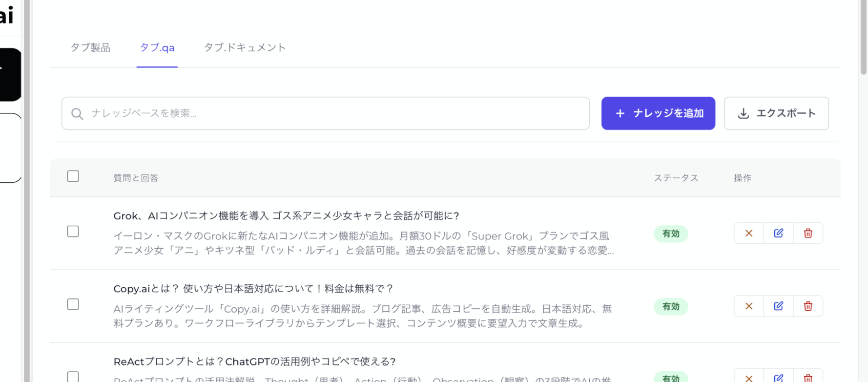Click the ステータス column header
The height and width of the screenshot is (382, 868).
coord(676,178)
